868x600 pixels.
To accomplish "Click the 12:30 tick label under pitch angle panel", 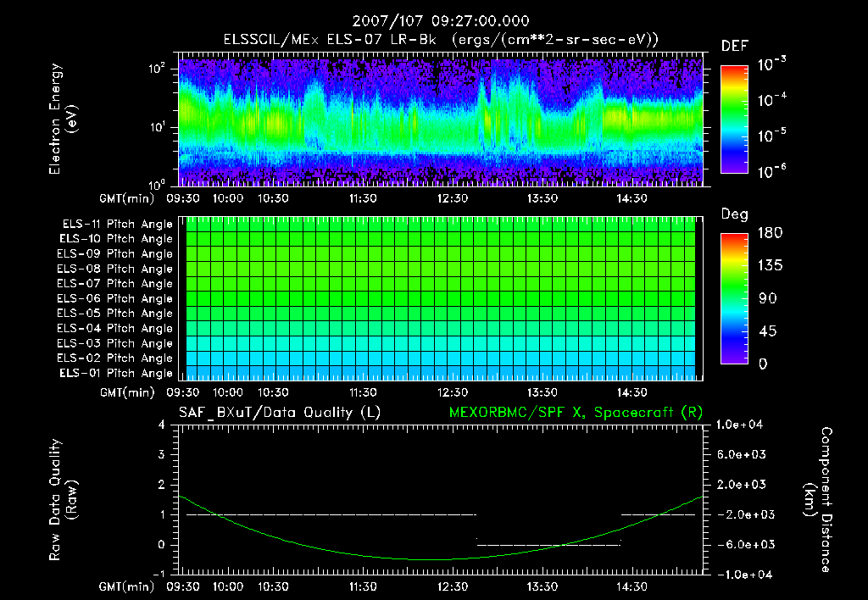I will (x=453, y=392).
